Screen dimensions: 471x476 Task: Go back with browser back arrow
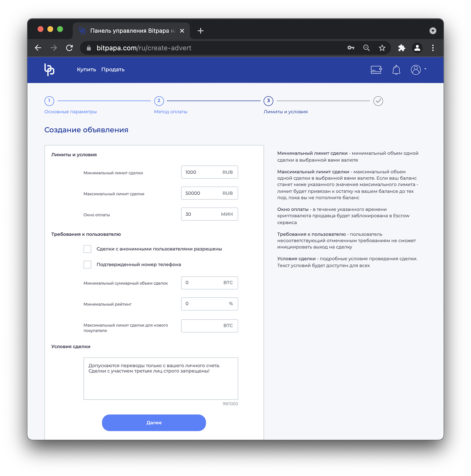pyautogui.click(x=38, y=48)
